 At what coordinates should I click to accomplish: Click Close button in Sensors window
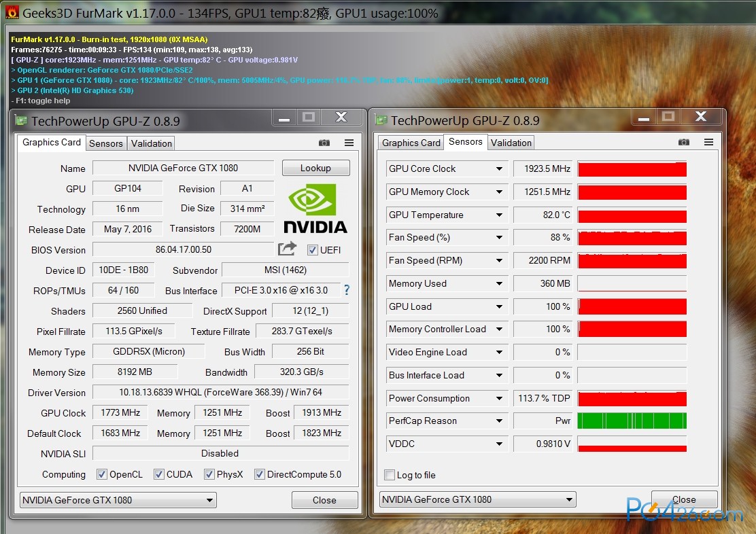684,499
